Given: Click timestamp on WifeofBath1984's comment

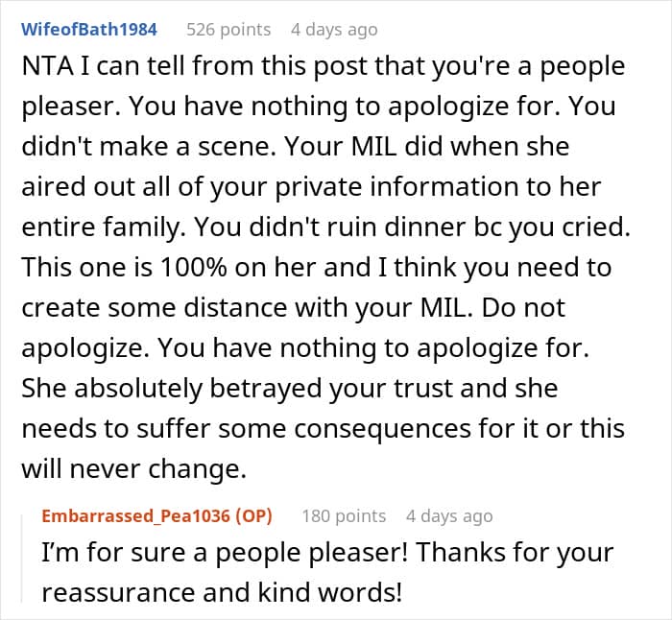Looking at the screenshot, I should coord(334,30).
